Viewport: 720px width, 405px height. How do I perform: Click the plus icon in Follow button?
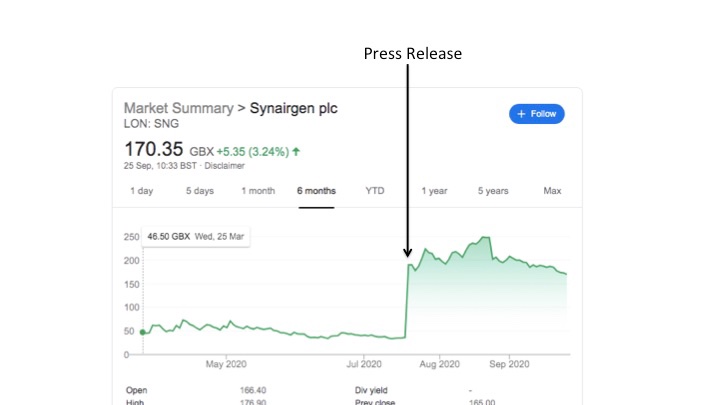521,114
